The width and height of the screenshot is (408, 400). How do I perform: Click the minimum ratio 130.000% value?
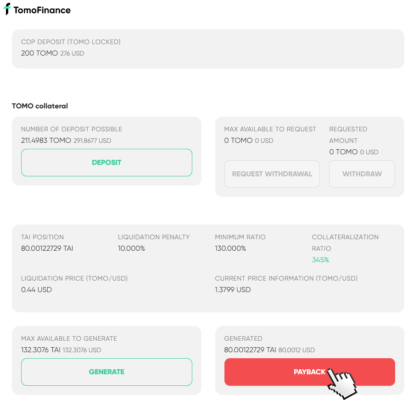coord(230,249)
